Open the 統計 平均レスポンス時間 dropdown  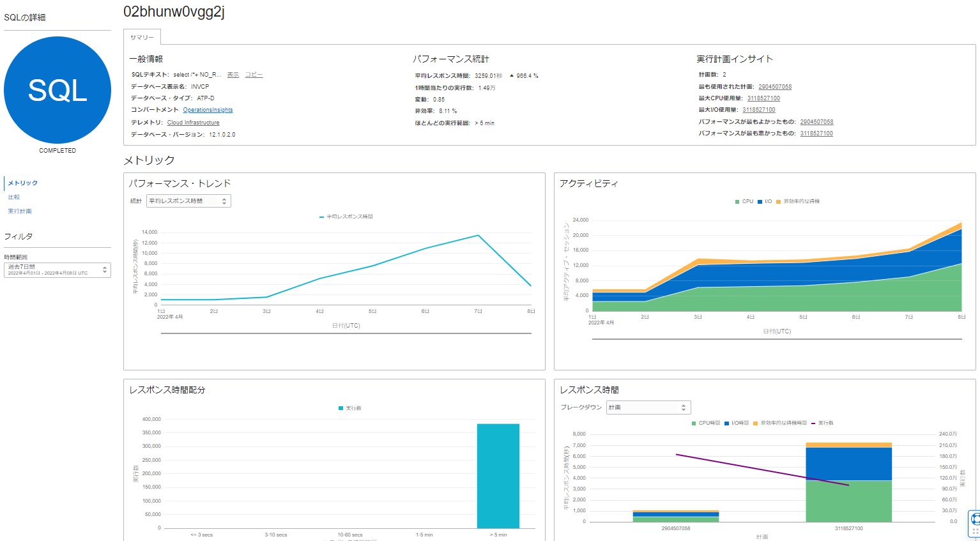pos(188,201)
